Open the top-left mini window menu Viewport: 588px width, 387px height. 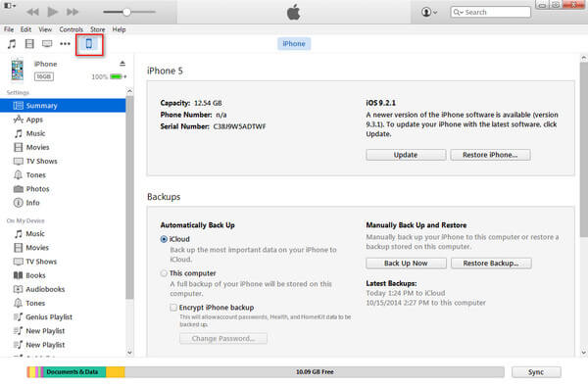point(10,6)
